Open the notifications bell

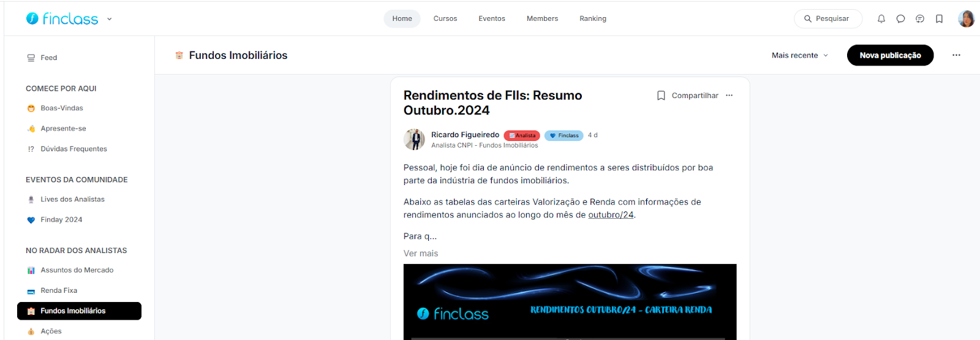(881, 19)
